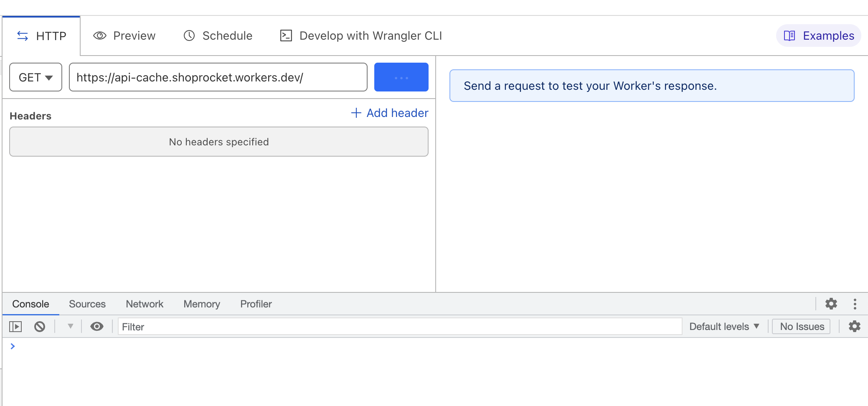Open the Network panel
The height and width of the screenshot is (406, 868).
(145, 304)
